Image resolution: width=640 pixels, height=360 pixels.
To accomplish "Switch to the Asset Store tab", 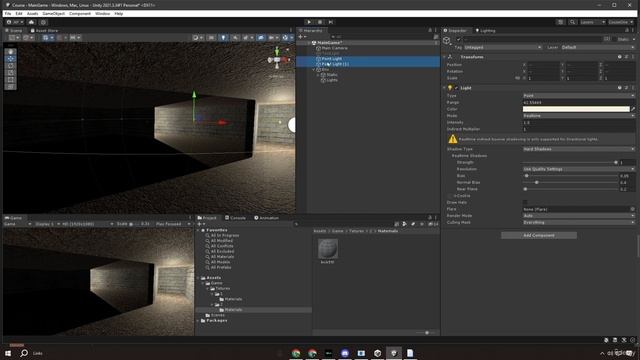I will [x=44, y=31].
